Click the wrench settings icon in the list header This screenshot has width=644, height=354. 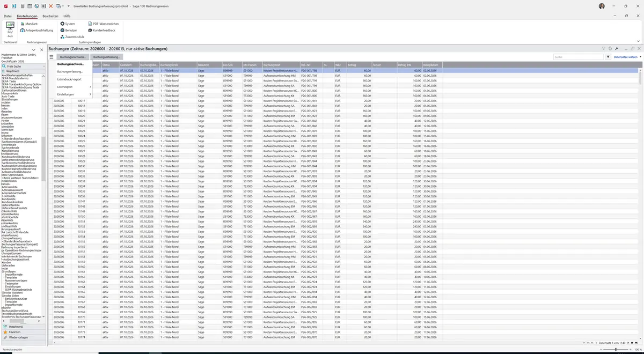pyautogui.click(x=617, y=48)
